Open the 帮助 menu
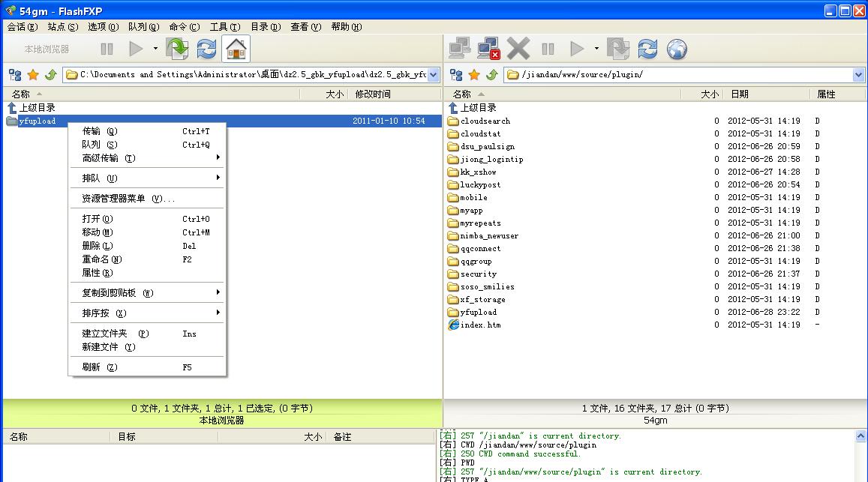The height and width of the screenshot is (482, 868). point(346,26)
